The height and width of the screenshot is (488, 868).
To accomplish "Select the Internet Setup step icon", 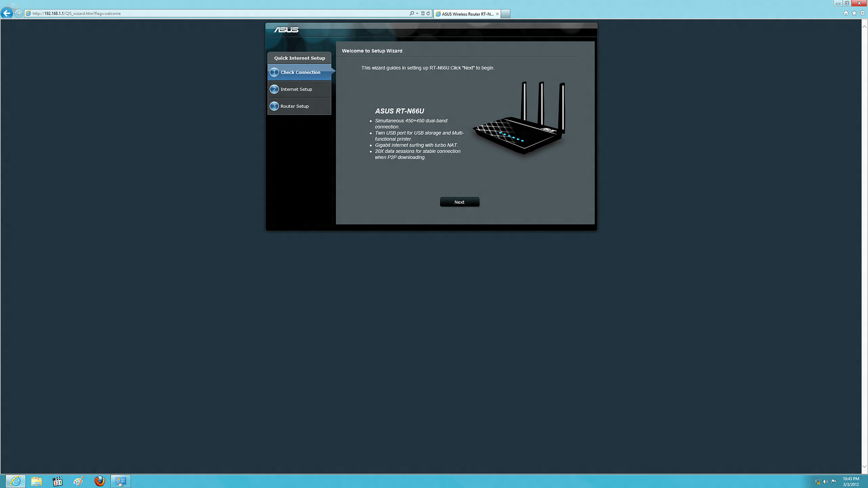I will tap(274, 89).
